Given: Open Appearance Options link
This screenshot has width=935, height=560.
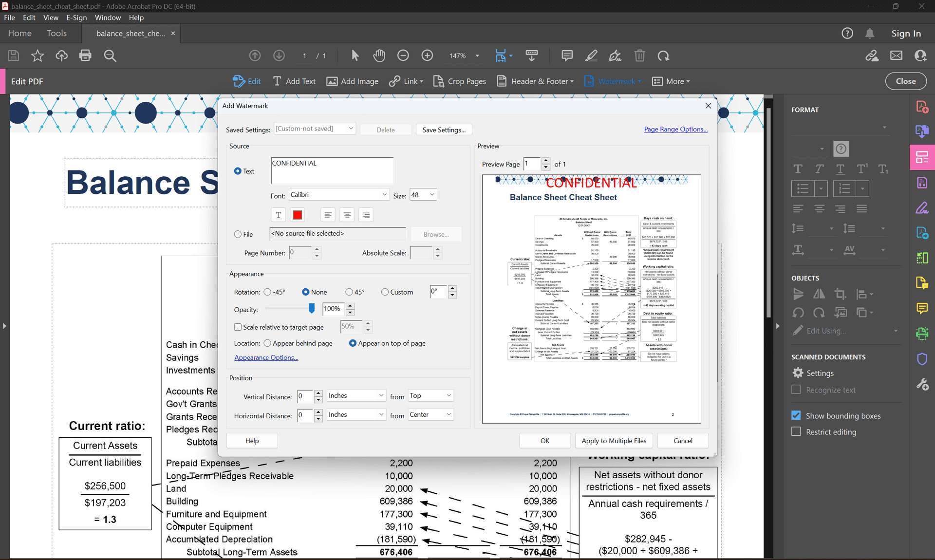Looking at the screenshot, I should [x=266, y=357].
